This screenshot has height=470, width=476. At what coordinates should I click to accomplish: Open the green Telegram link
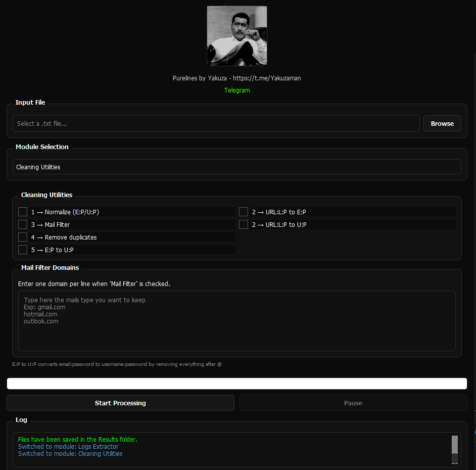coord(237,90)
